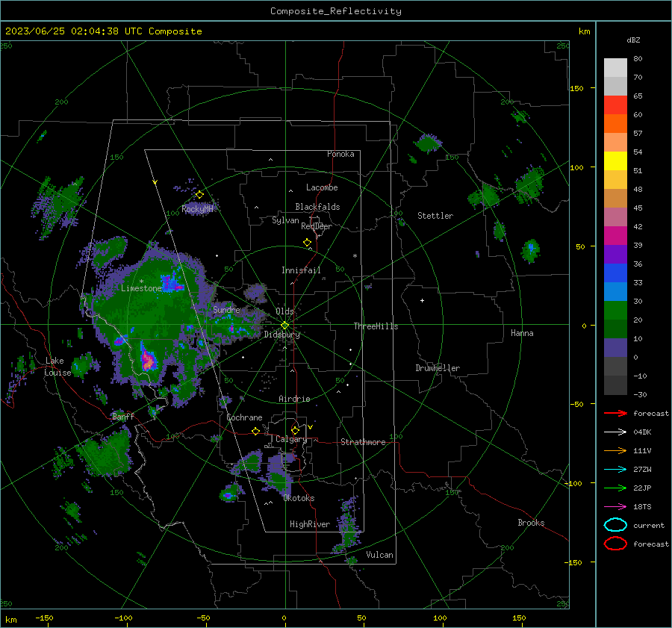Viewport: 672px width, 628px height.
Task: Click the asterisk marker above Limestone
Action: [141, 282]
